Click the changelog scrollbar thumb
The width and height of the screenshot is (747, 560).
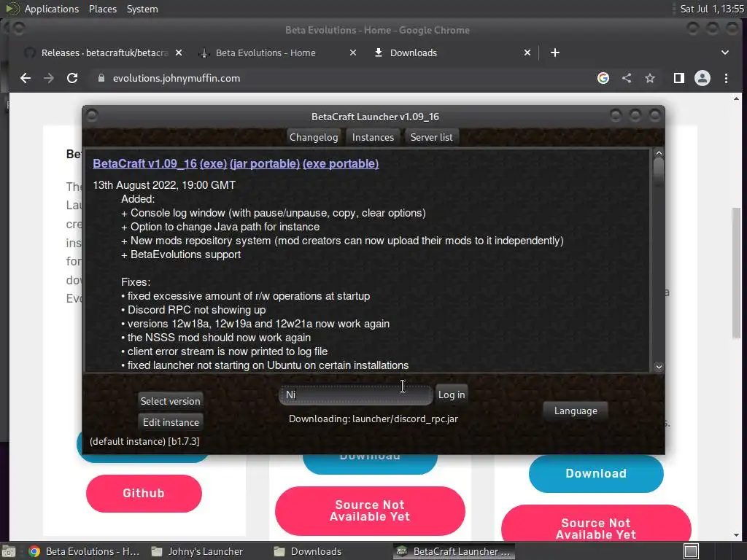tap(659, 171)
